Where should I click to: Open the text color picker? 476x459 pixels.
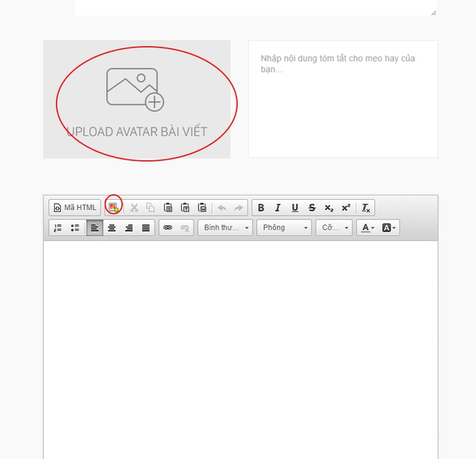(367, 228)
